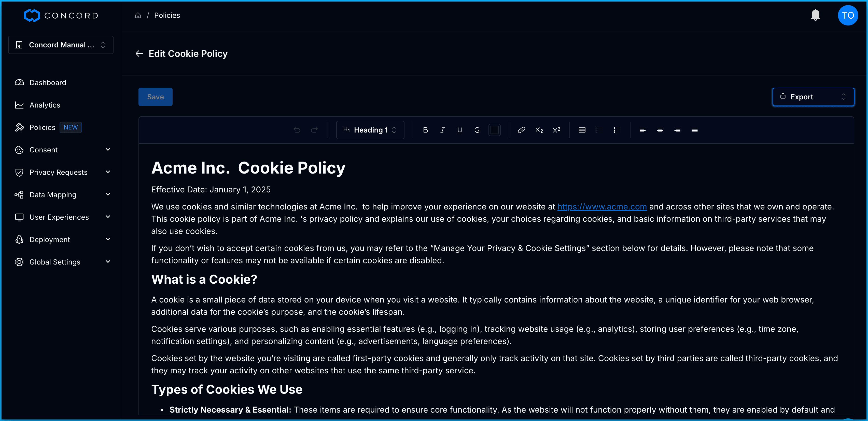Apply italic formatting

(x=442, y=130)
